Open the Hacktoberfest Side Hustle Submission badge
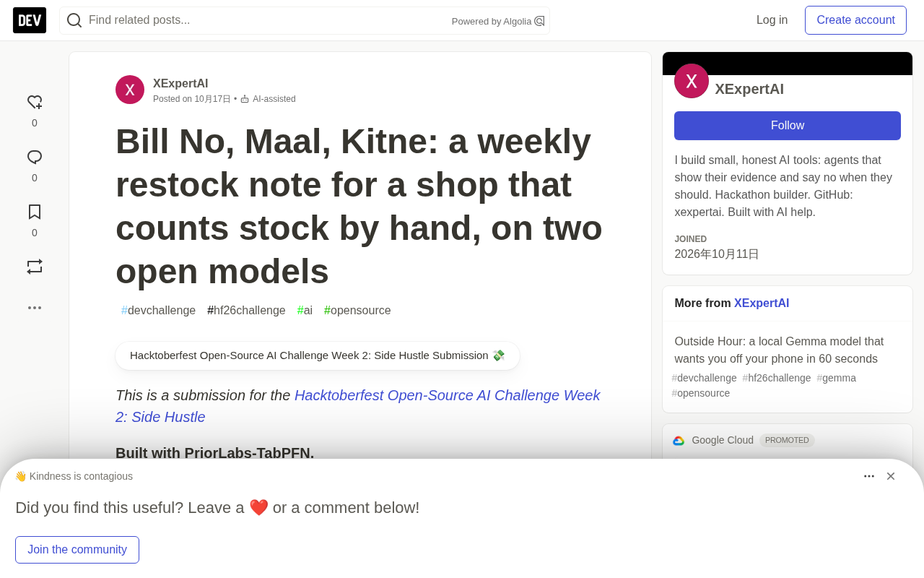Viewport: 924px width, 578px height. click(x=318, y=355)
